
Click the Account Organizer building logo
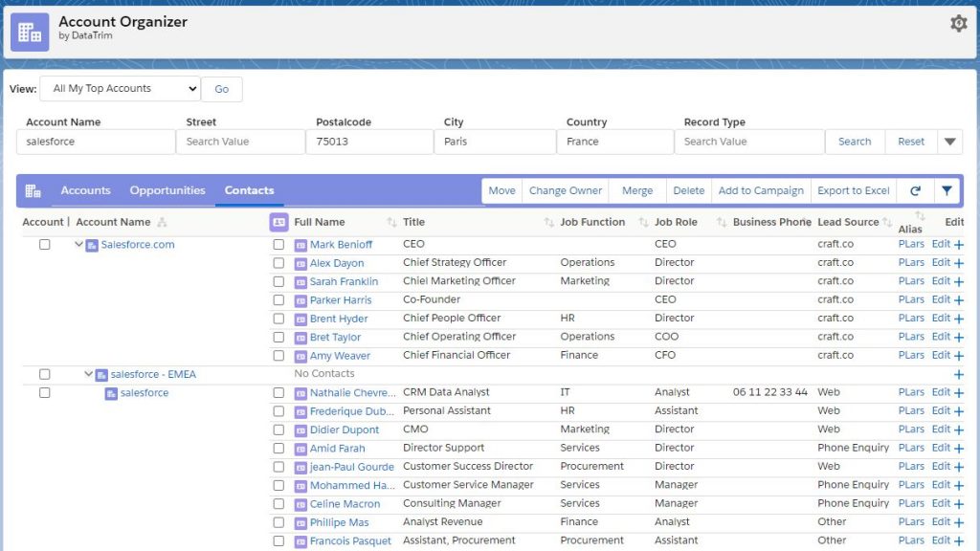click(30, 32)
